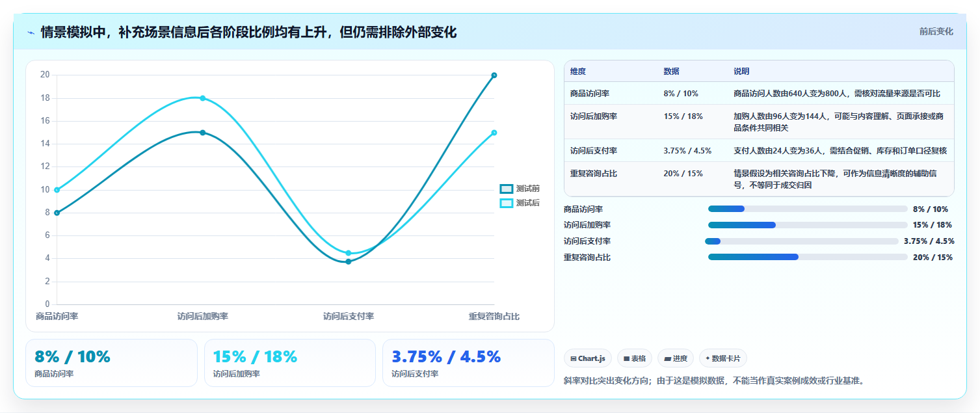The image size is (980, 413).
Task: Toggle the 测试后 legend entry
Action: point(520,203)
